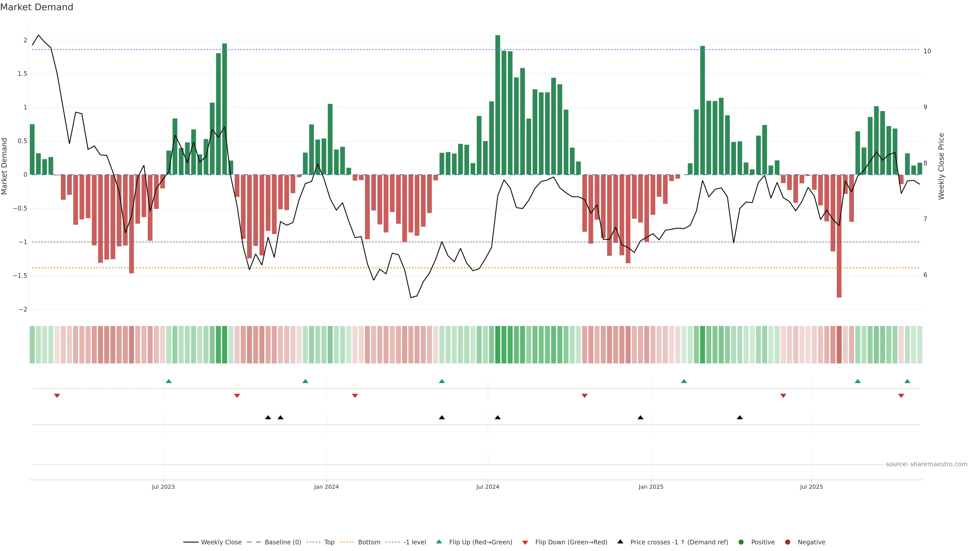Click the leftmost red Flip Down triangle marker
Image resolution: width=980 pixels, height=551 pixels.
(57, 396)
